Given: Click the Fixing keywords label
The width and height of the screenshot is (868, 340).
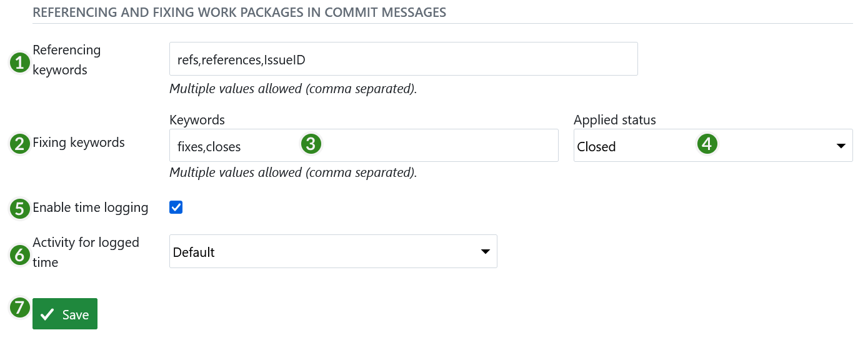Looking at the screenshot, I should pos(79,142).
